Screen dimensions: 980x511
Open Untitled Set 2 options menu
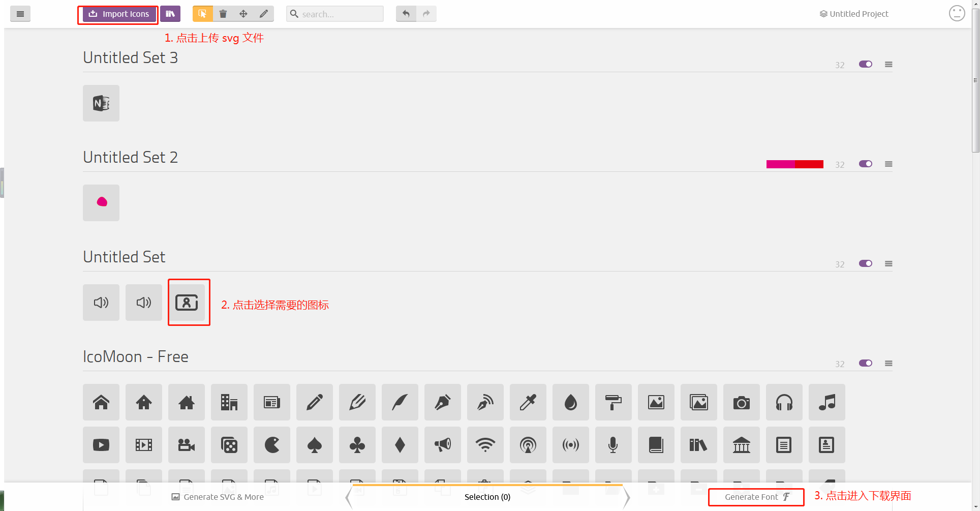(889, 164)
